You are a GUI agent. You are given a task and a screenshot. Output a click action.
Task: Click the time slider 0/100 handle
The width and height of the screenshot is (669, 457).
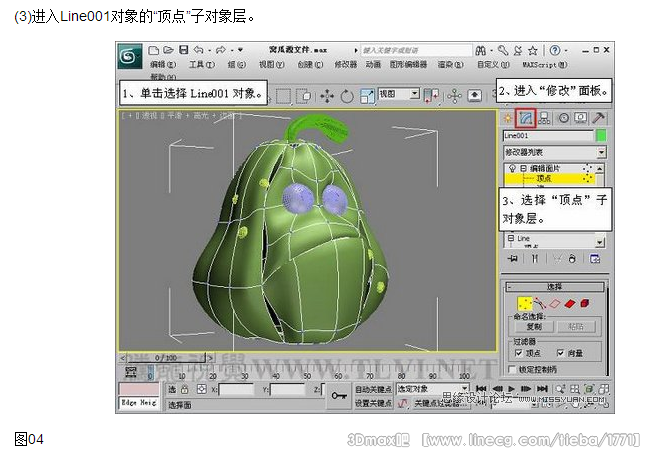(166, 358)
